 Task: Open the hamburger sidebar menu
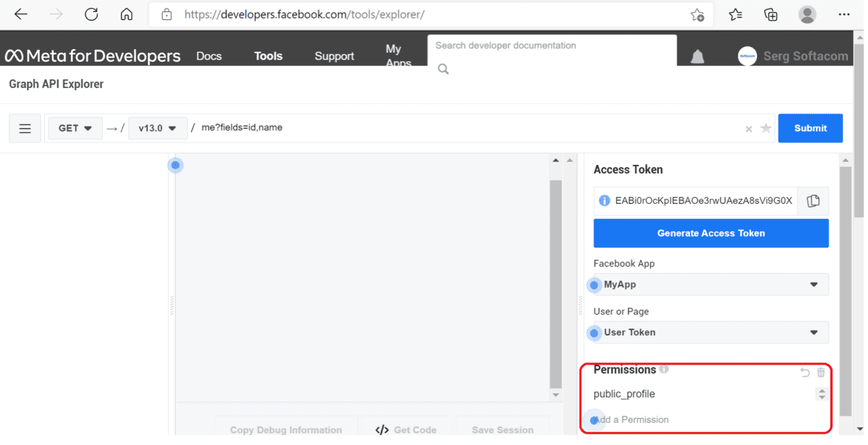click(25, 129)
